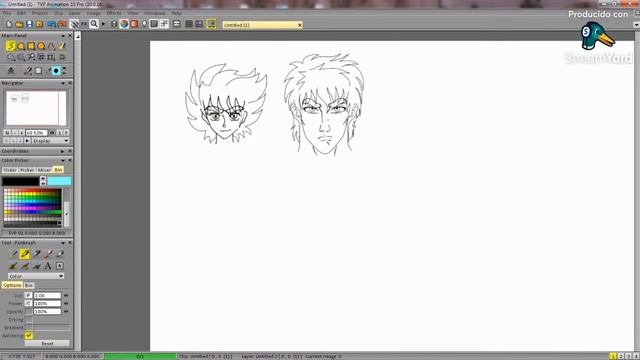
Task: Select the highlighted Penbrush tool icon
Action: [24, 254]
